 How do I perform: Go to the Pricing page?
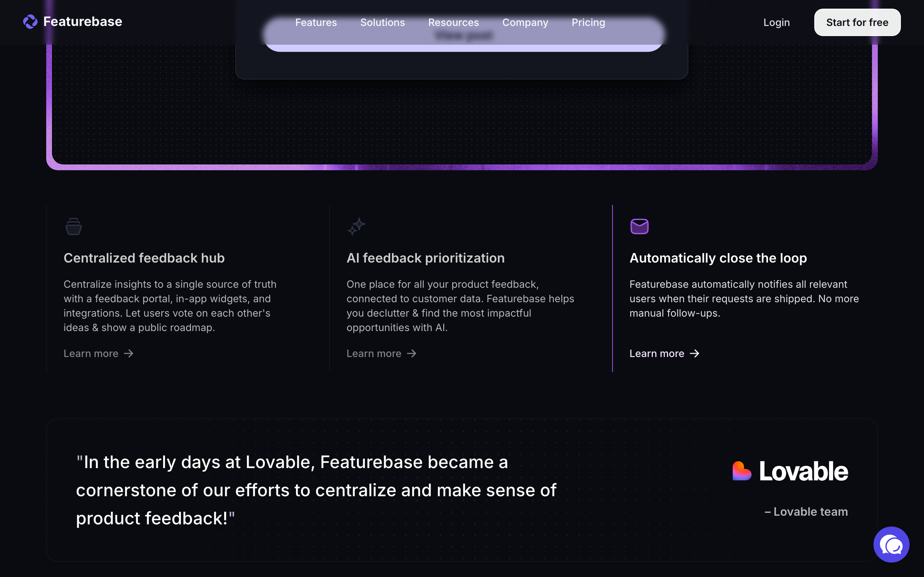pyautogui.click(x=588, y=22)
